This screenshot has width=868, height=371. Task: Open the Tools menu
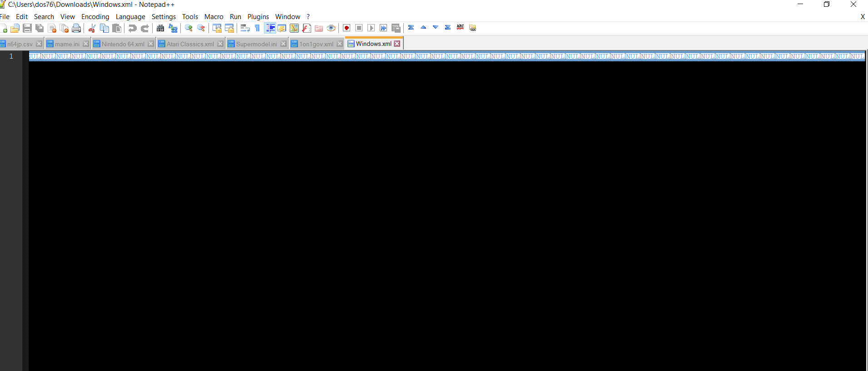pos(190,17)
